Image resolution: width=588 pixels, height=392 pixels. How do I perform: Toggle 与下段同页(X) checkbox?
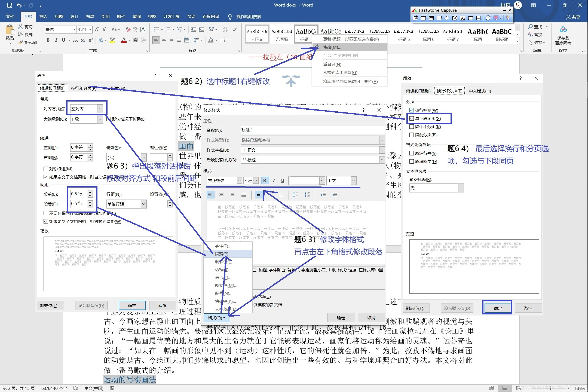(412, 118)
